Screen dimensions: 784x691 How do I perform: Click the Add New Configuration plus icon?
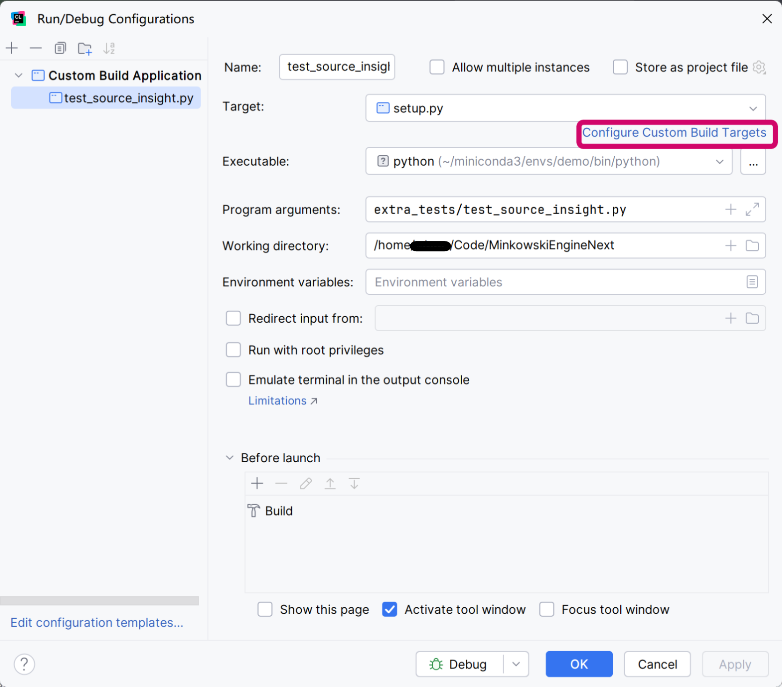(12, 48)
